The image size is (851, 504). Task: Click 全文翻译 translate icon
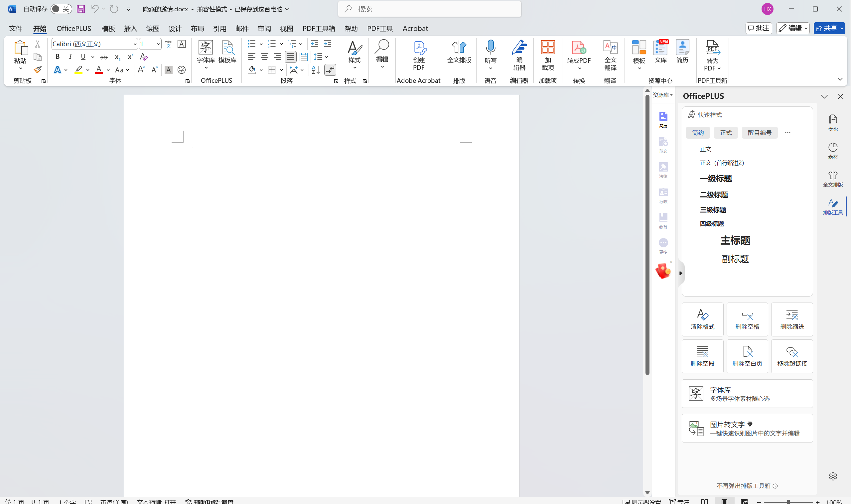click(610, 56)
